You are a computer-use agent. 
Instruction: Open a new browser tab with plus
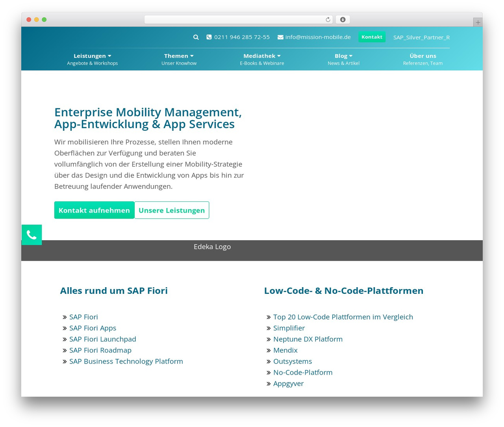pos(478,22)
